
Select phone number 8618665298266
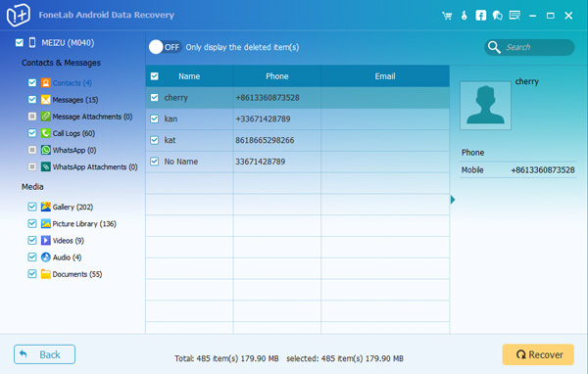[x=265, y=141]
